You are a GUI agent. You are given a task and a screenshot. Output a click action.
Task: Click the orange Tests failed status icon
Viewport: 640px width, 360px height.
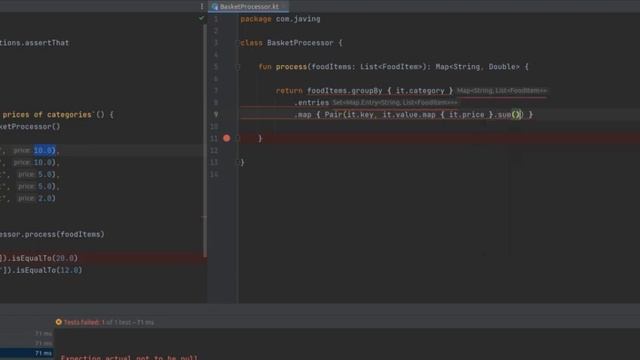(x=59, y=322)
